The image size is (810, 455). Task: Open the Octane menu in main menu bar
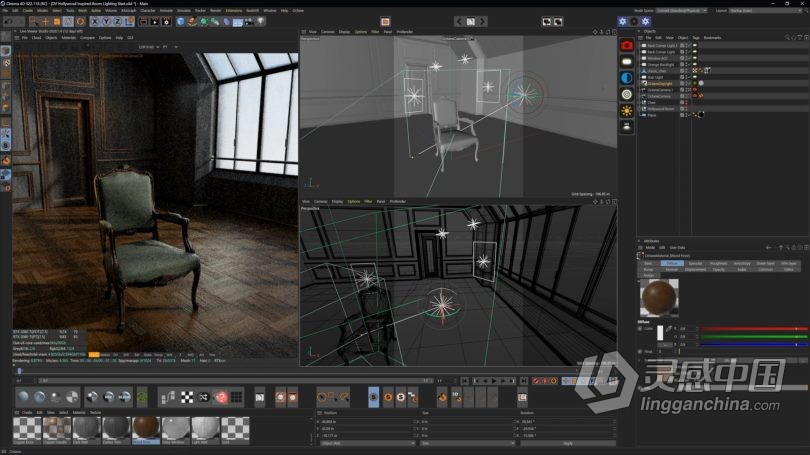299,10
